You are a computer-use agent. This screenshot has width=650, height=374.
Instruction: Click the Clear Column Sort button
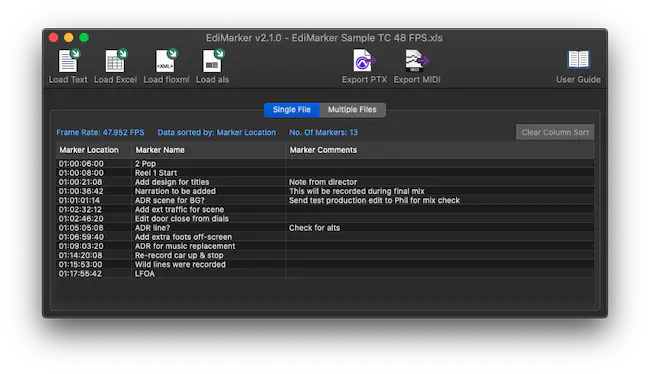(555, 132)
